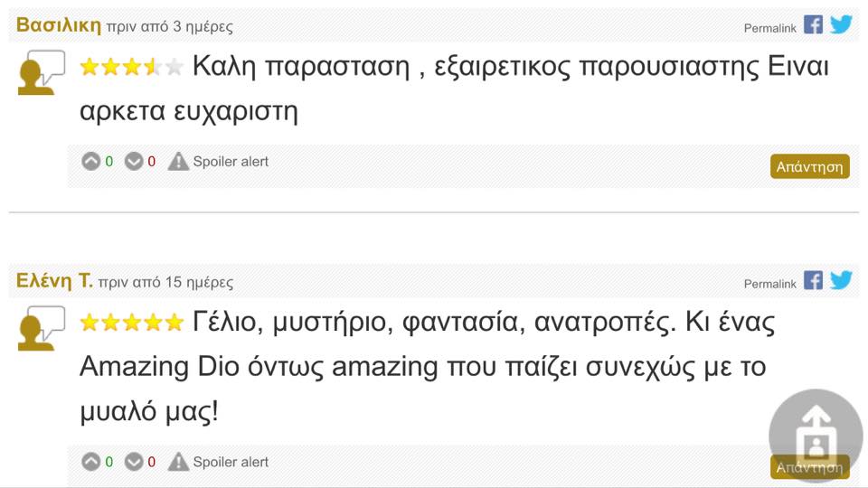Flag Βασιλικη's review with Spoiler alert
Screen dimensions: 868x488
218,162
